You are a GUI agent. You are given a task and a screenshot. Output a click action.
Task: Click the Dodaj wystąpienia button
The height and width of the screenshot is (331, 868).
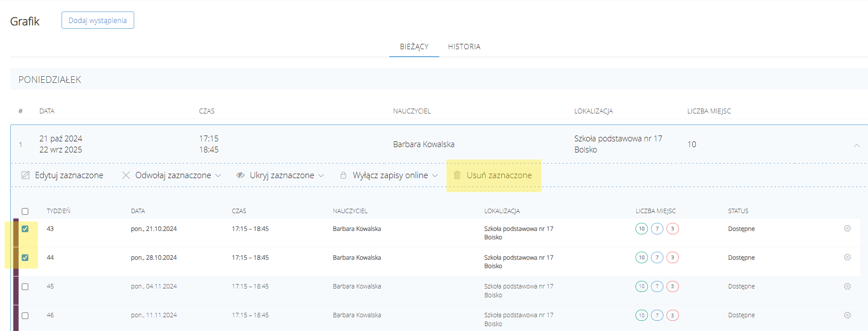pyautogui.click(x=98, y=20)
